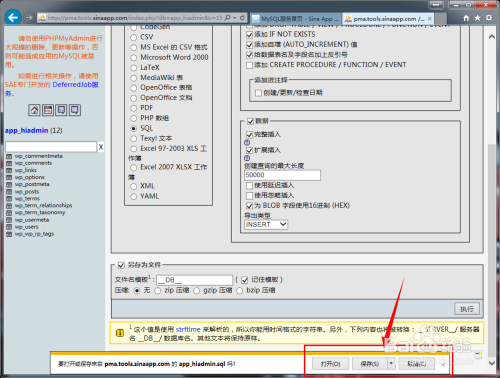Click 打开(O) in download bar
Screen dimensions: 500x378
330,364
